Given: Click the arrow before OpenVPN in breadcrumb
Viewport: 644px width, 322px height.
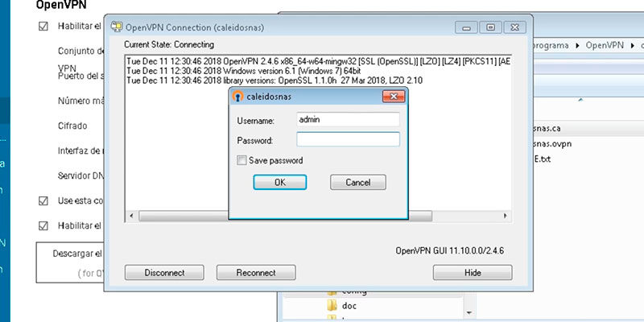Looking at the screenshot, I should 577,45.
